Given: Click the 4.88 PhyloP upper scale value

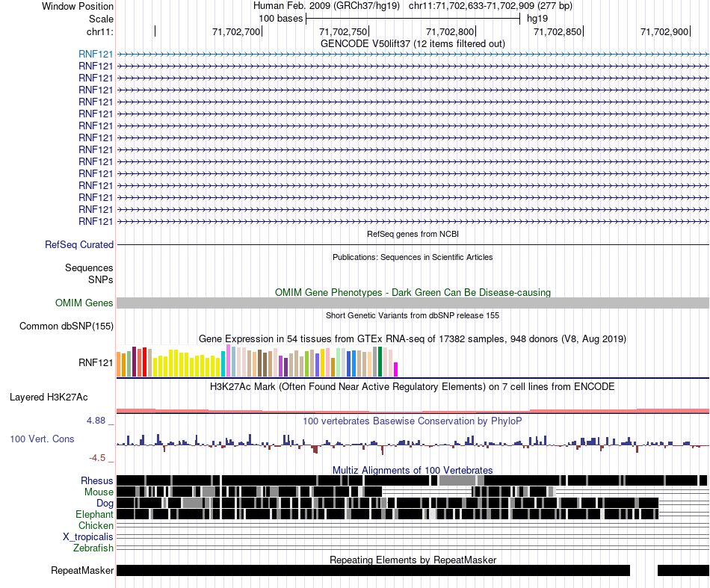Looking at the screenshot, I should coord(96,421).
